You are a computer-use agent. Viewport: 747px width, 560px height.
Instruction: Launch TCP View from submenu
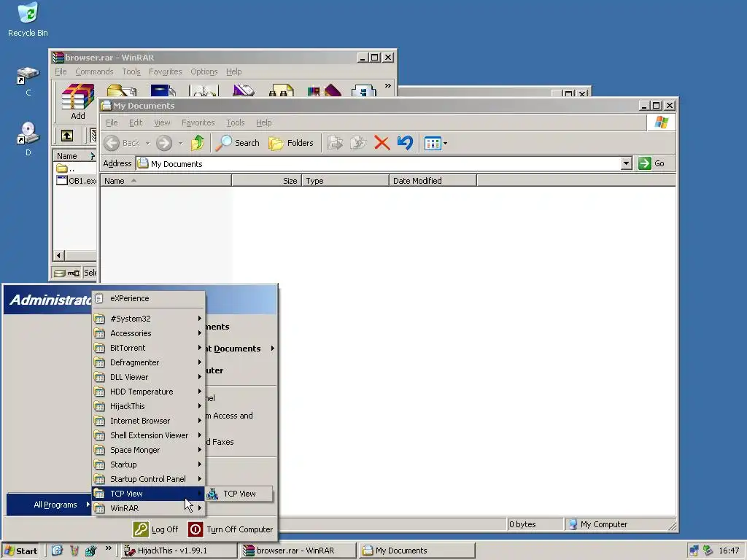pos(239,494)
